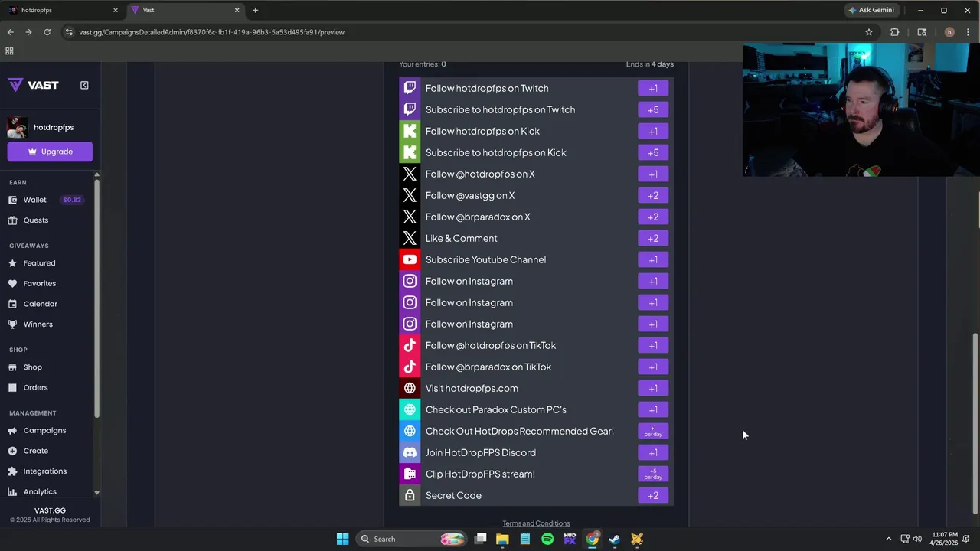Bookmark this page with the star icon
This screenshot has height=551, width=980.
pos(869,32)
